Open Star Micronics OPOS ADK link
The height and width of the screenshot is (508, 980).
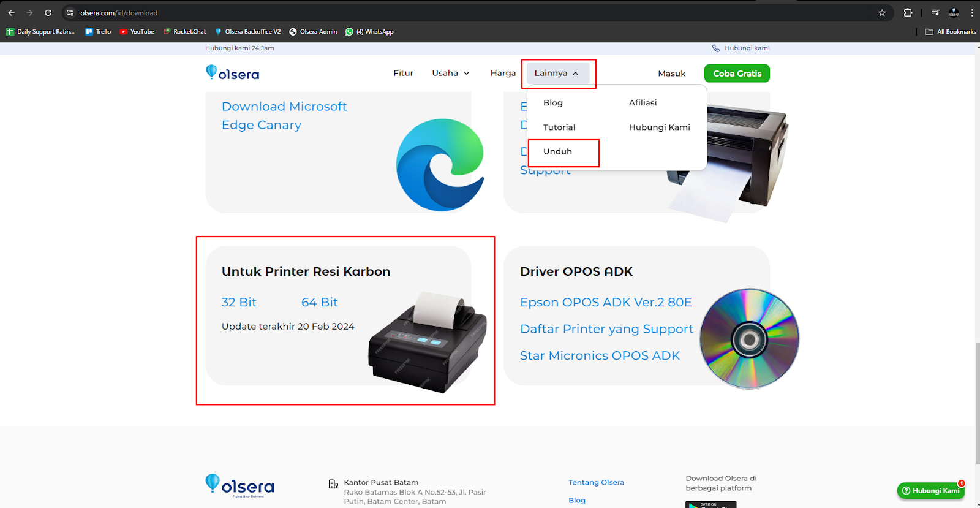pos(600,355)
